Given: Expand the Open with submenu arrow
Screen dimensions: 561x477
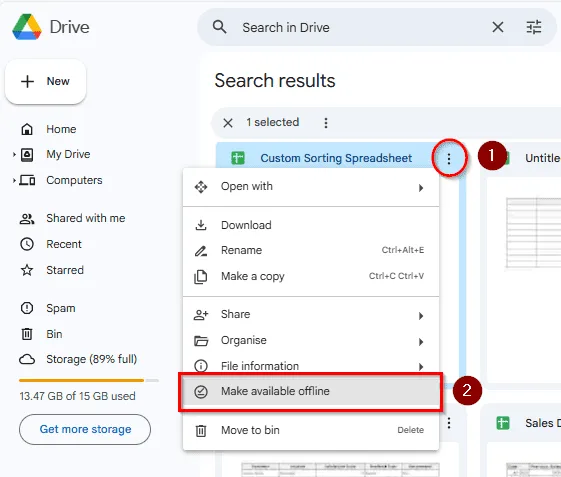Looking at the screenshot, I should click(x=421, y=188).
